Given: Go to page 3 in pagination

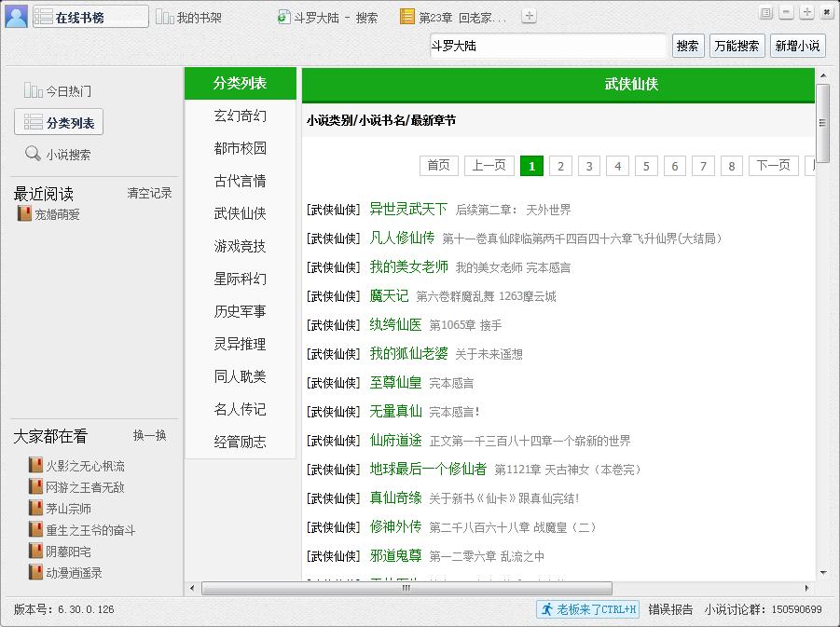Looking at the screenshot, I should point(589,166).
